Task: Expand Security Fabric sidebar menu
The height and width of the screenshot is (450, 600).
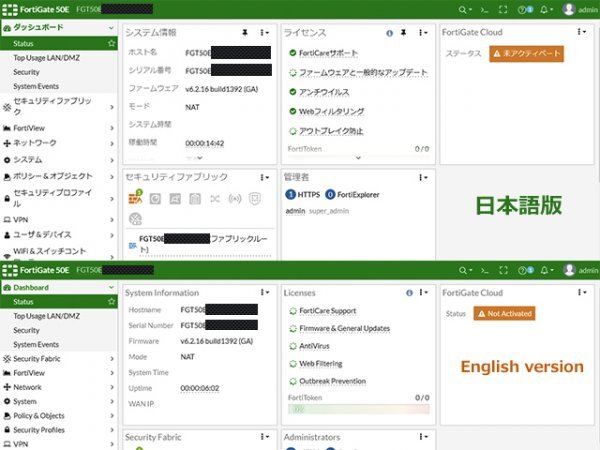Action: [59, 359]
